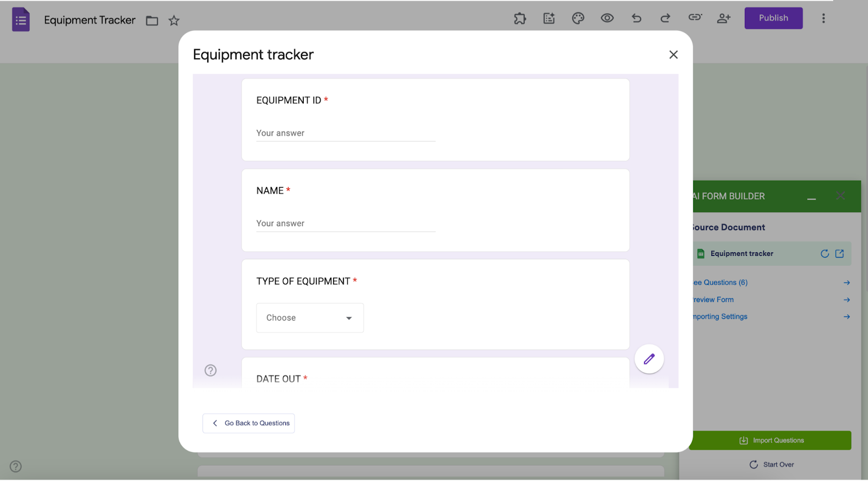Click Start Over
Image resolution: width=868 pixels, height=481 pixels.
point(772,465)
